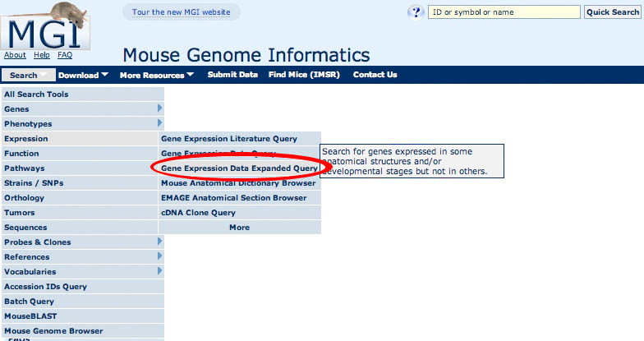Open the FAQ link
Viewport: 644px width, 341px height.
(65, 55)
